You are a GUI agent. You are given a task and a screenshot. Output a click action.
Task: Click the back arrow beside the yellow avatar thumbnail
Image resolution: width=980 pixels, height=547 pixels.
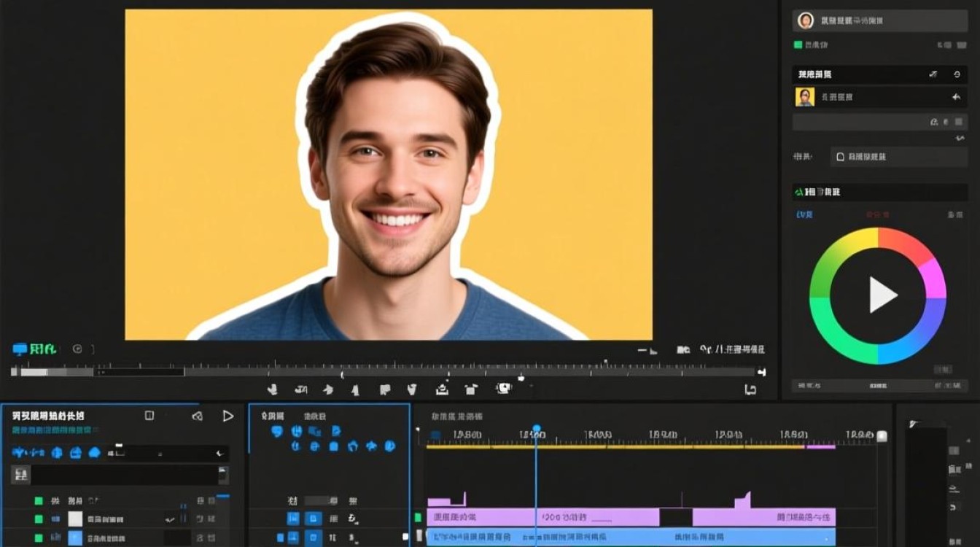point(957,97)
